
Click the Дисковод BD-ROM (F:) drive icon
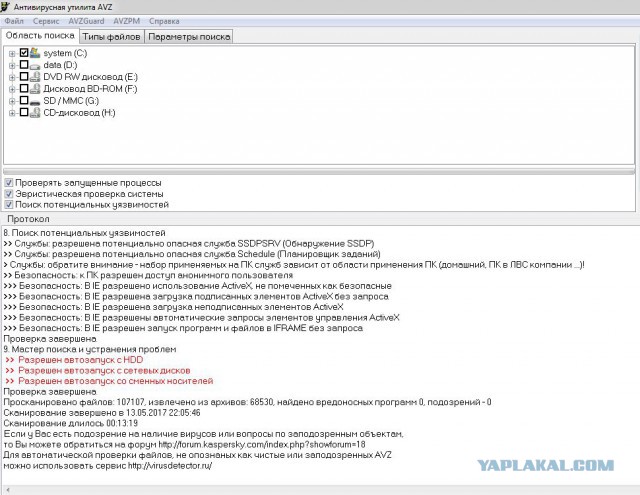click(35, 89)
